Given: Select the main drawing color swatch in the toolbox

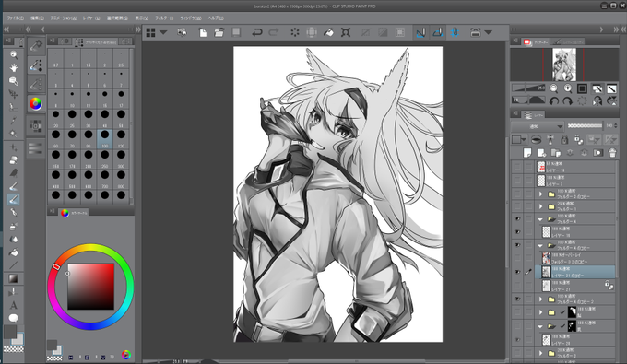Looking at the screenshot, I should (x=10, y=332).
